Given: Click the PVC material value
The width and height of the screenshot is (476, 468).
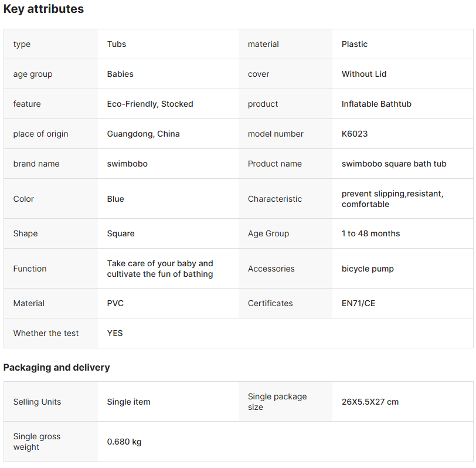Looking at the screenshot, I should (115, 303).
